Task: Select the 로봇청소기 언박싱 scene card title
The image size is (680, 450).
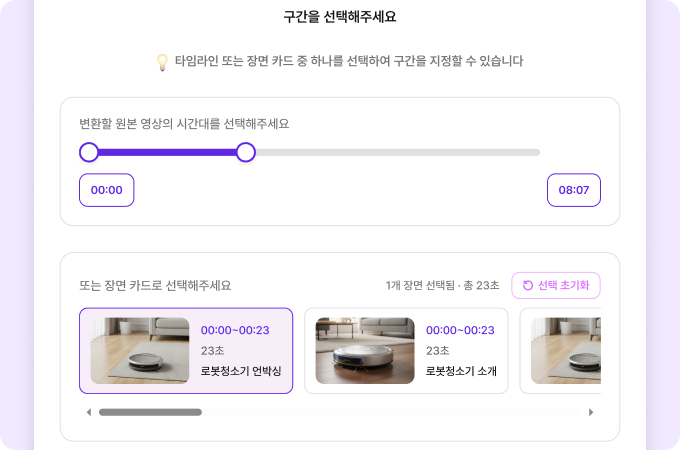Action: pyautogui.click(x=241, y=371)
